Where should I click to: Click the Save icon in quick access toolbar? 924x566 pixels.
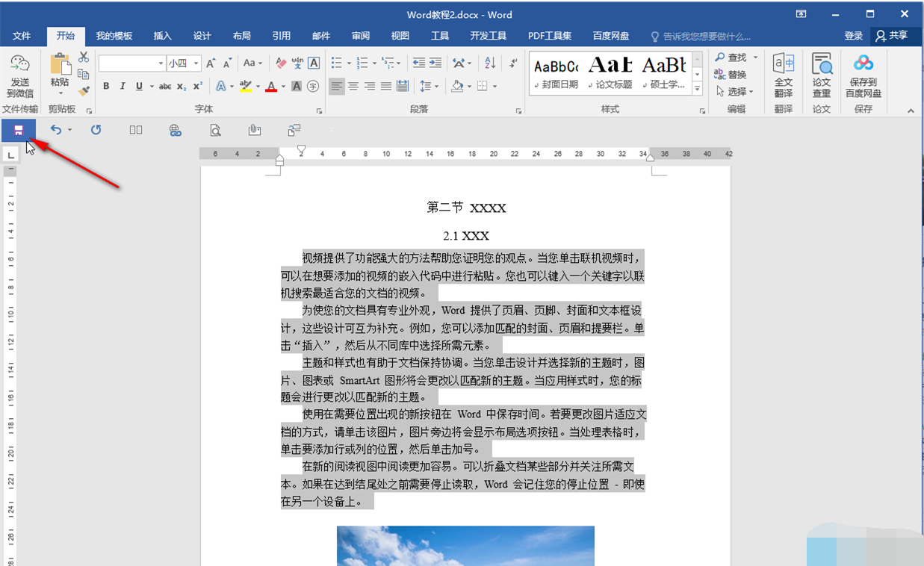(18, 130)
